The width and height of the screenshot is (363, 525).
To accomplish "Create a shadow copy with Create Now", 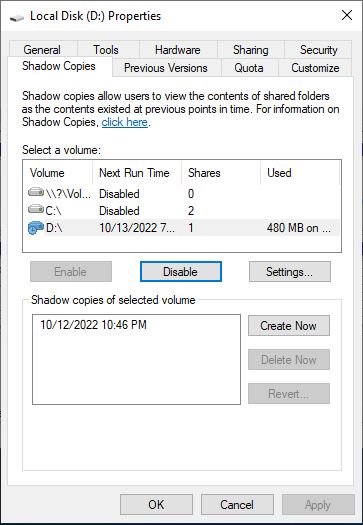I will tap(289, 325).
